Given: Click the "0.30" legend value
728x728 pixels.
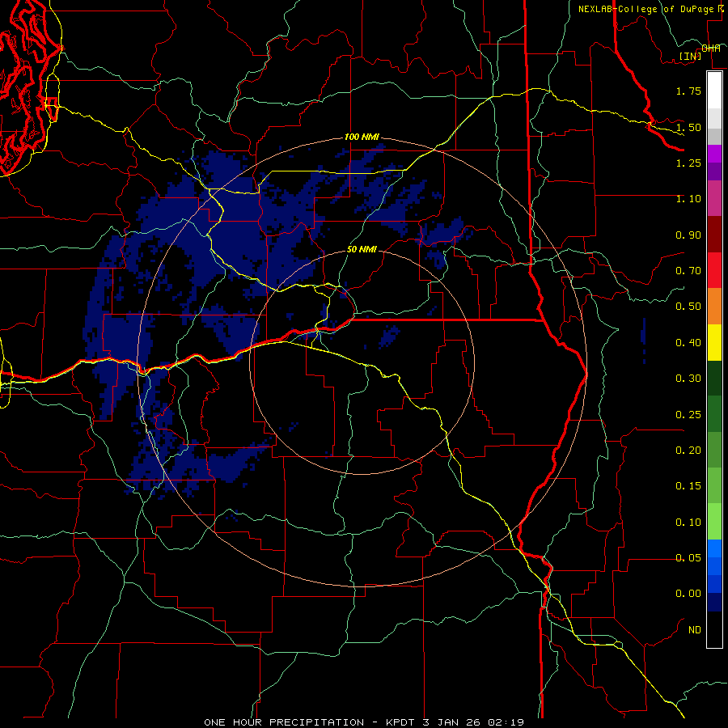Looking at the screenshot, I should pos(688,379).
